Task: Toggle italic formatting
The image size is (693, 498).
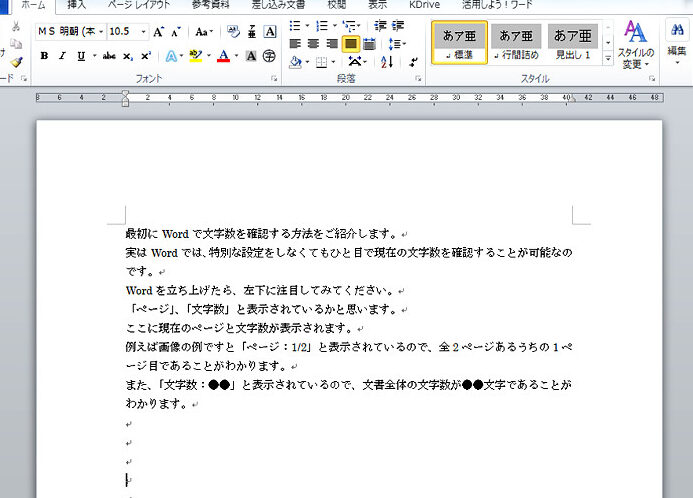Action: 63,56
